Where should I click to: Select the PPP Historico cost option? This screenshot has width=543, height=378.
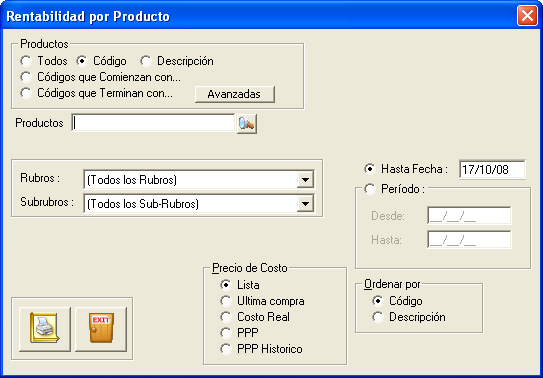(x=226, y=349)
